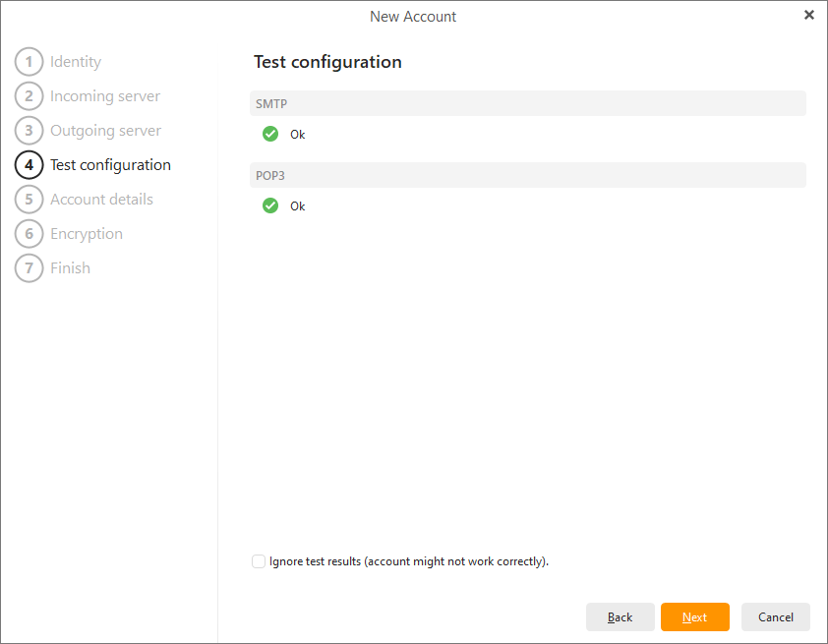Proceed with the orange Next button
The image size is (828, 644).
coord(694,617)
